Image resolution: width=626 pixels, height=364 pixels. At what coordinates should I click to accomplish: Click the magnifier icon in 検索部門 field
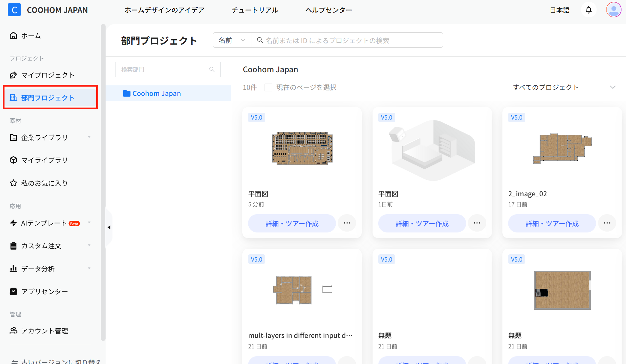click(212, 70)
